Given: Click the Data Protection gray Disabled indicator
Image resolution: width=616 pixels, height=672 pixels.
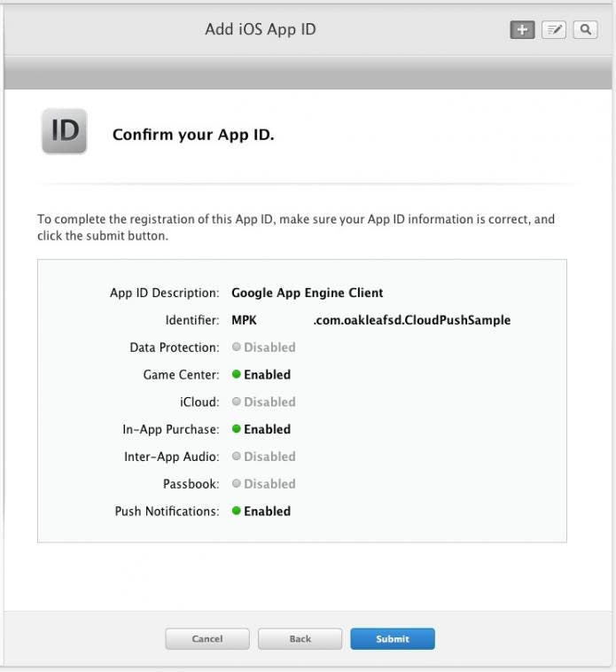Looking at the screenshot, I should [236, 347].
